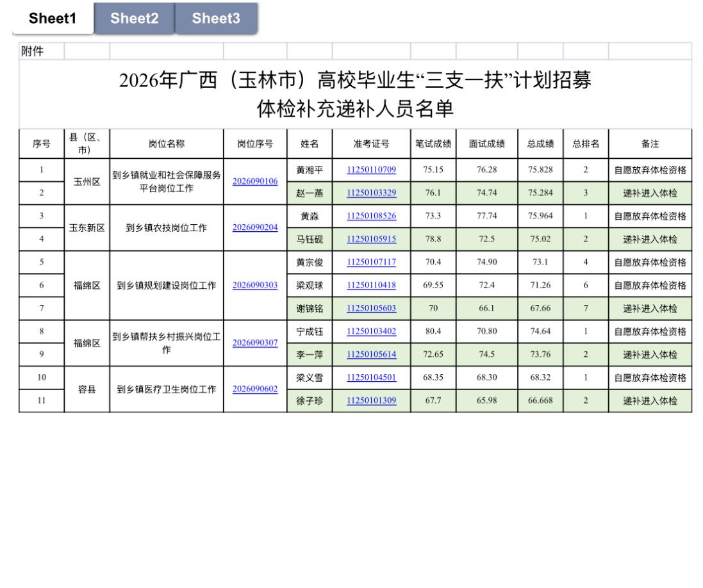The image size is (703, 588).
Task: Select the name cell 黄湘平
Action: click(x=310, y=170)
